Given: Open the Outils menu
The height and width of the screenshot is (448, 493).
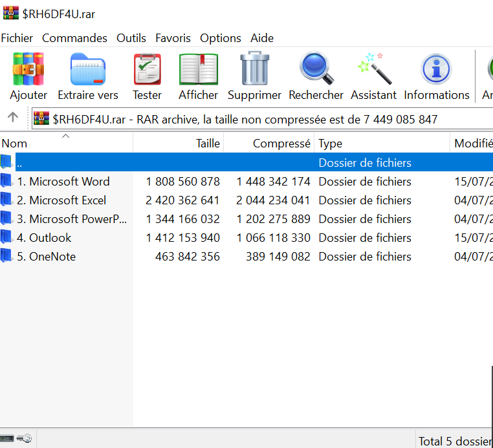Looking at the screenshot, I should click(131, 38).
